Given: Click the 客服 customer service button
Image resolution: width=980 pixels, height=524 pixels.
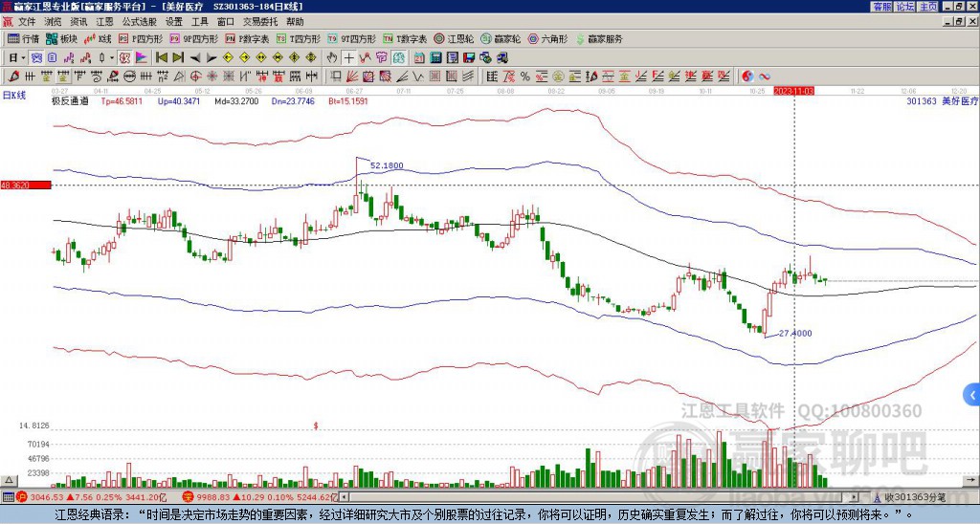Looking at the screenshot, I should [882, 7].
